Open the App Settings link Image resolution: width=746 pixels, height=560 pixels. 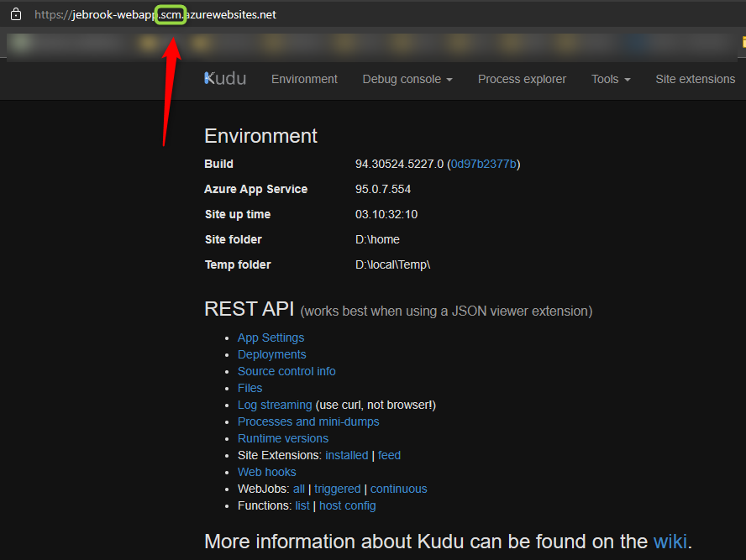pos(271,338)
